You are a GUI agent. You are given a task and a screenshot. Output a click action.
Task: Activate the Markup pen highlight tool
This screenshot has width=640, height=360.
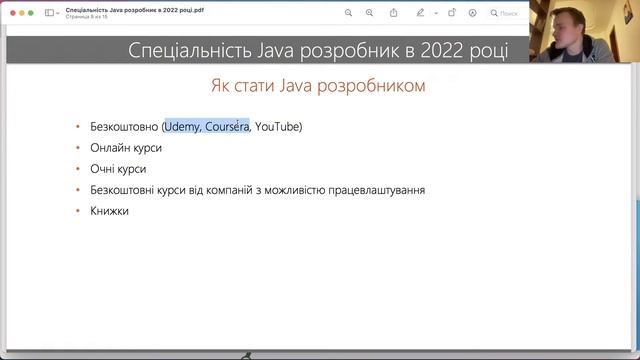click(420, 13)
